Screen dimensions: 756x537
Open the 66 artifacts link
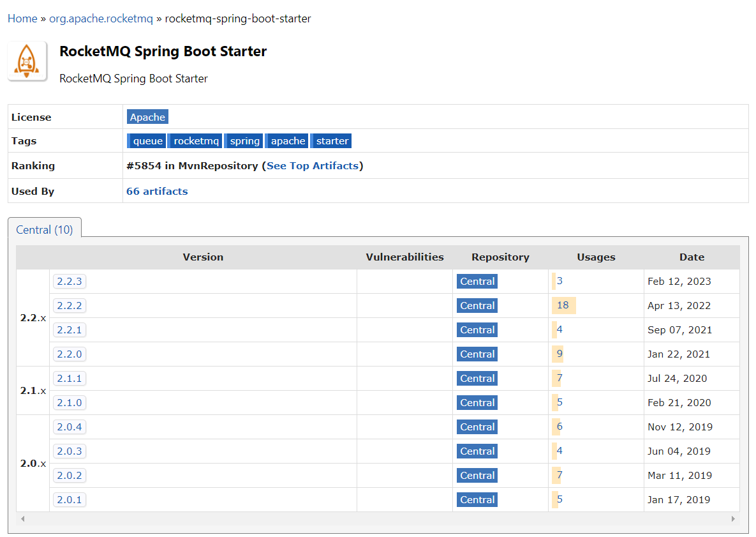coord(157,191)
